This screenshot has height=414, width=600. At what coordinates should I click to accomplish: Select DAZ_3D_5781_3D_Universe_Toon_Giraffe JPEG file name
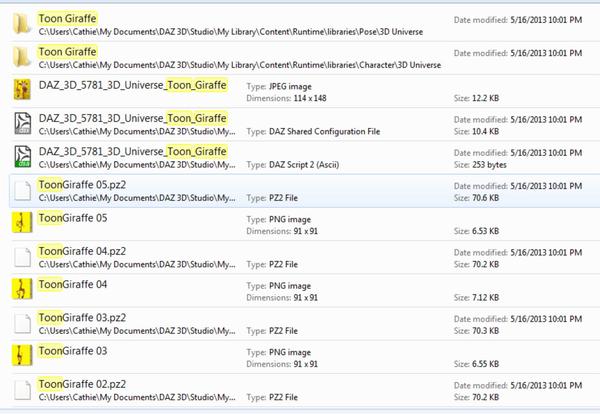(132, 85)
